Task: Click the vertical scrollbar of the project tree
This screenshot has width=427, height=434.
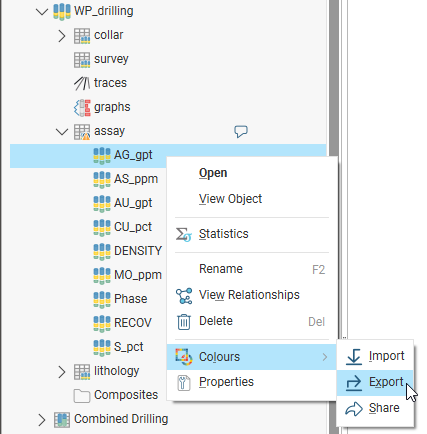Action: point(334,217)
